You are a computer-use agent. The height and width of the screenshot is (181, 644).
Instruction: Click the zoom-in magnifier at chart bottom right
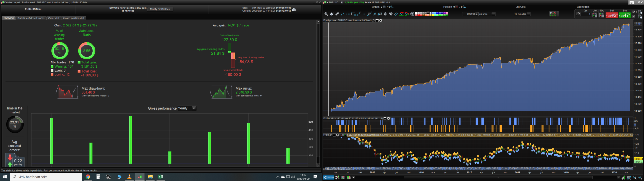pyautogui.click(x=640, y=178)
